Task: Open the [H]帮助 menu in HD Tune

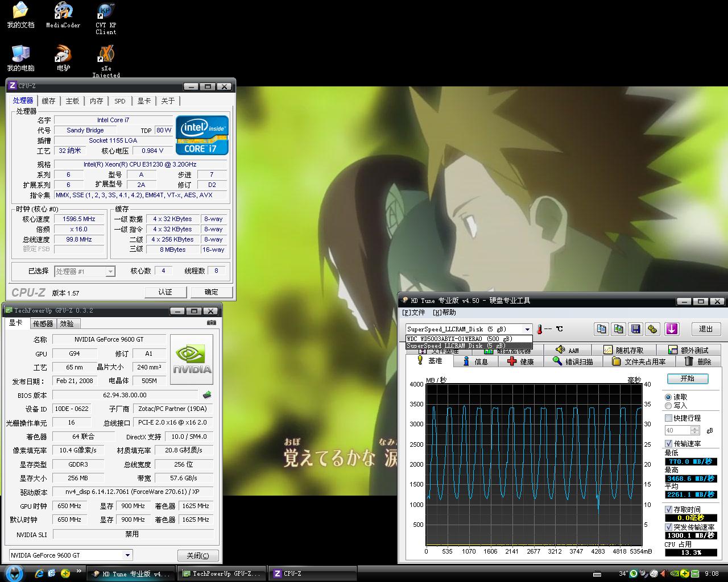Action: pyautogui.click(x=444, y=313)
